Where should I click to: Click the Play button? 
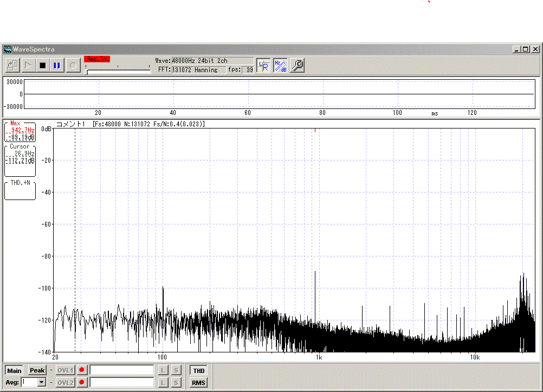click(28, 65)
